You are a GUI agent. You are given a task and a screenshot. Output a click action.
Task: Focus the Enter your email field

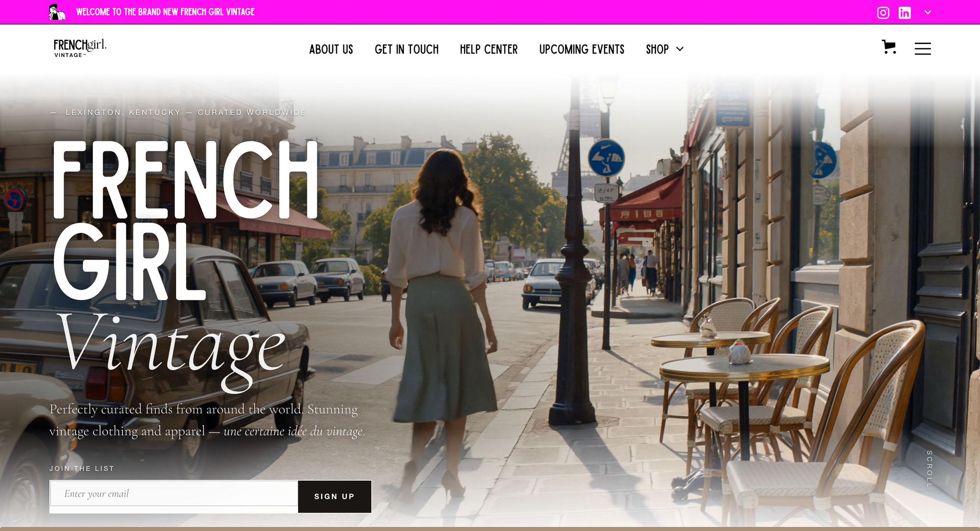(174, 493)
